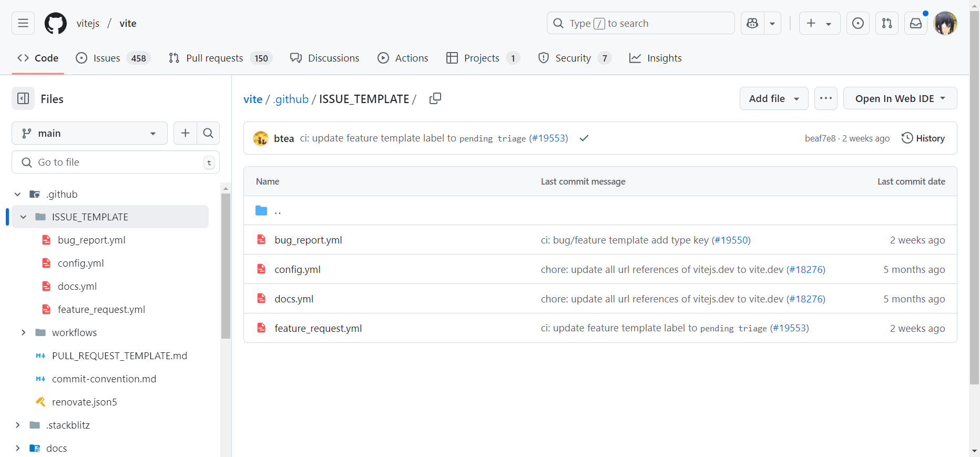
Task: Open the Copilot dropdown arrow
Action: point(772,23)
